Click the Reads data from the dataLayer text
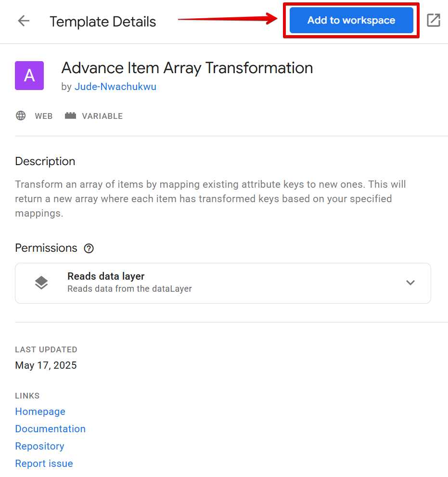Viewport: 448px width, 477px height. (x=129, y=289)
